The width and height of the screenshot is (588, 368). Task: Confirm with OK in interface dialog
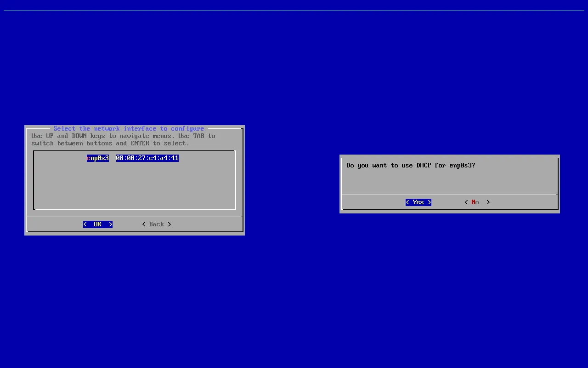pyautogui.click(x=98, y=224)
